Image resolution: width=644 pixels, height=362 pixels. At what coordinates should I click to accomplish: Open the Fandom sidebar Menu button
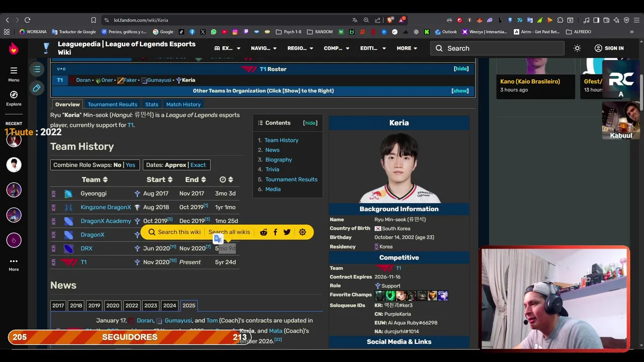[14, 74]
